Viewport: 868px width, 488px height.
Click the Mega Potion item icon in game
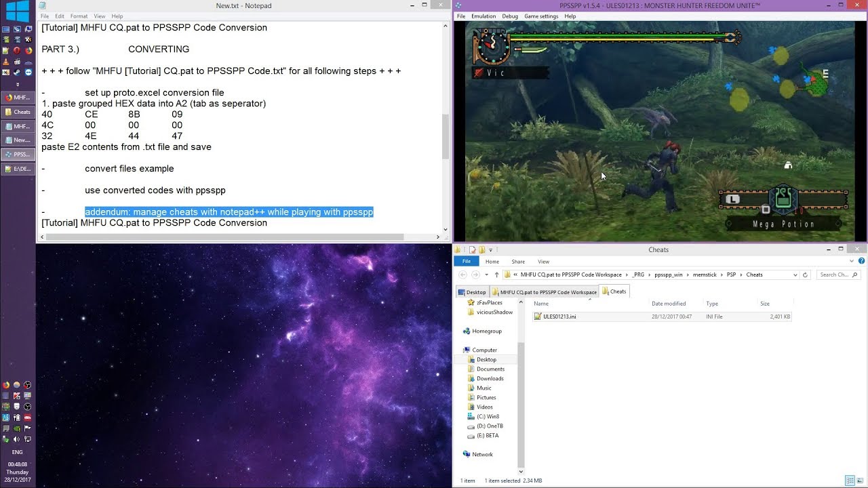(783, 199)
